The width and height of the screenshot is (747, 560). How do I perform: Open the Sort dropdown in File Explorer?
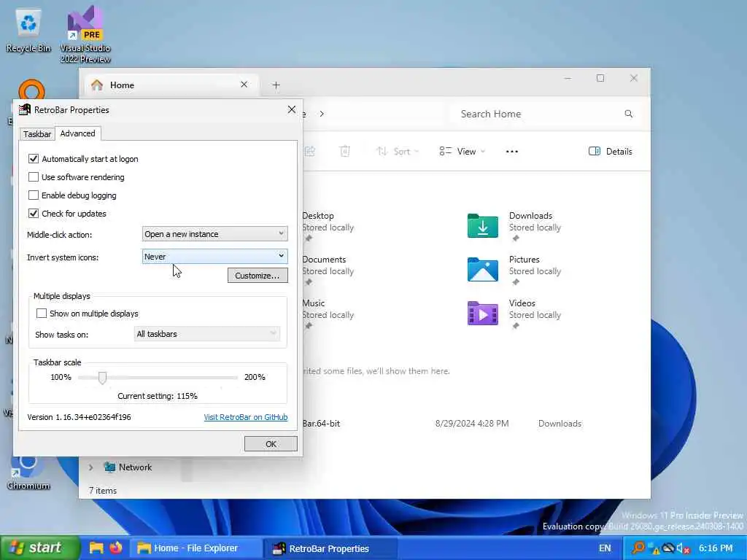click(398, 152)
